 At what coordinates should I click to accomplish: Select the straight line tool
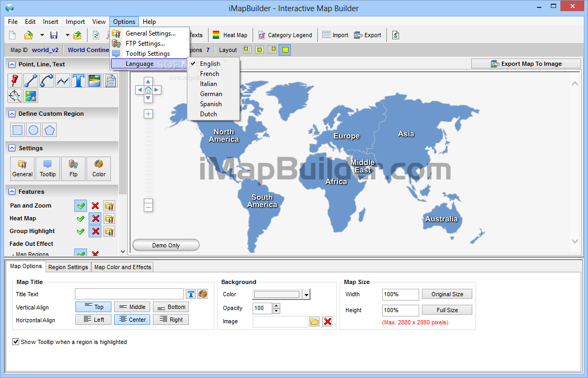click(31, 81)
